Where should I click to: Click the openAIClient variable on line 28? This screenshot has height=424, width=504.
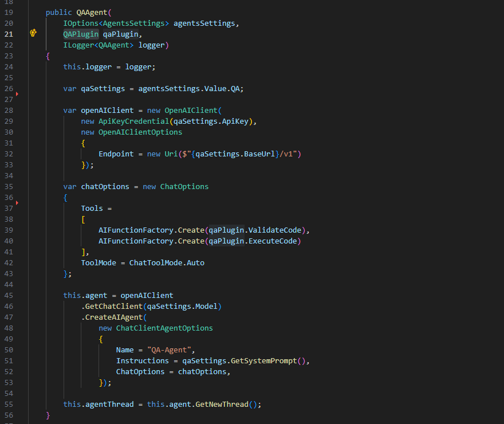(107, 111)
